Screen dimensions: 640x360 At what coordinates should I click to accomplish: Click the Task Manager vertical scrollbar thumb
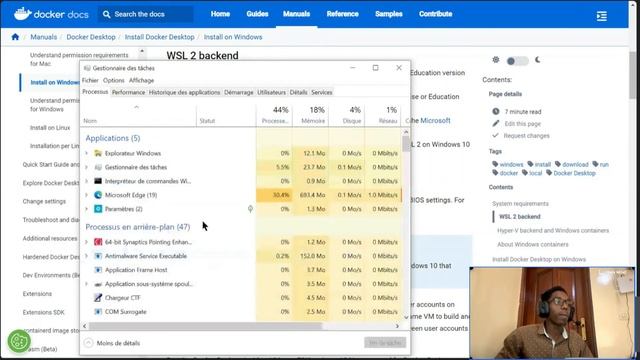pyautogui.click(x=405, y=144)
